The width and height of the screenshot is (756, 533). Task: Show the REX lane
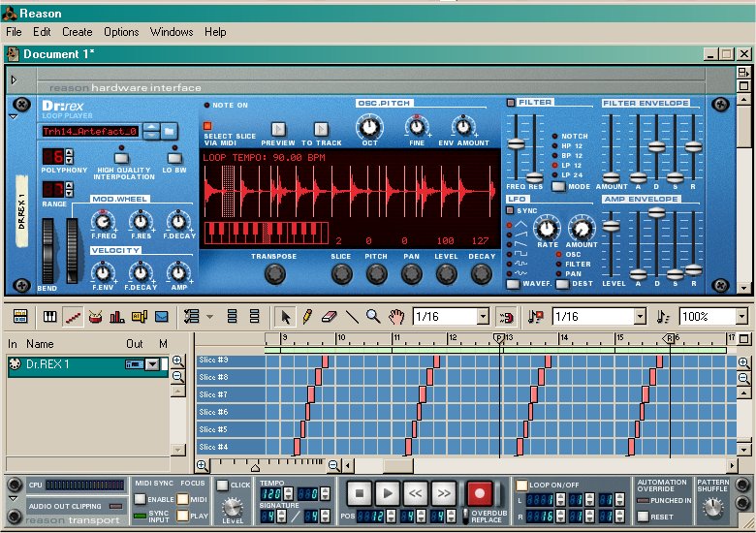point(73,317)
